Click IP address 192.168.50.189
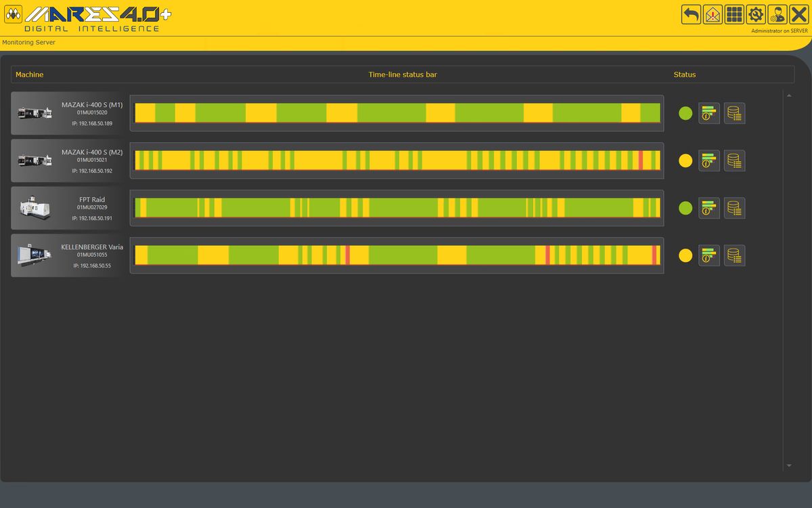The height and width of the screenshot is (508, 812). [x=92, y=123]
